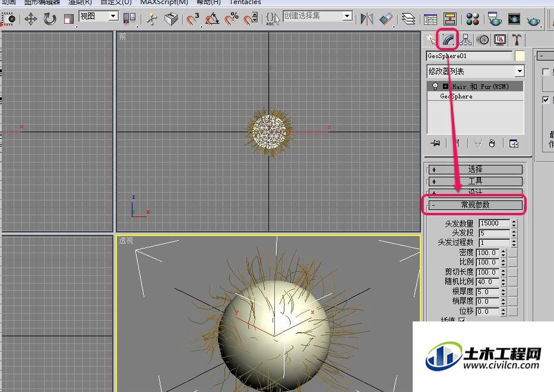The height and width of the screenshot is (392, 554).
Task: Toggle the 3D Snaps magnet
Action: (x=193, y=19)
